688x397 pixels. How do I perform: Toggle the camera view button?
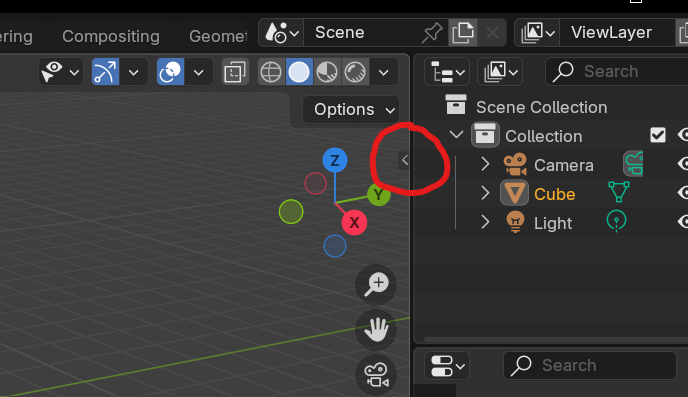[x=376, y=375]
